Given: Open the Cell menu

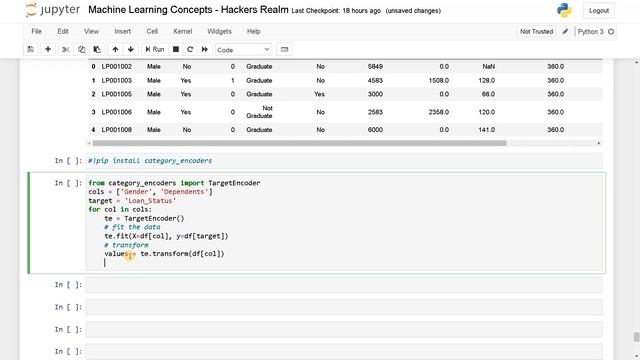Looking at the screenshot, I should [152, 31].
